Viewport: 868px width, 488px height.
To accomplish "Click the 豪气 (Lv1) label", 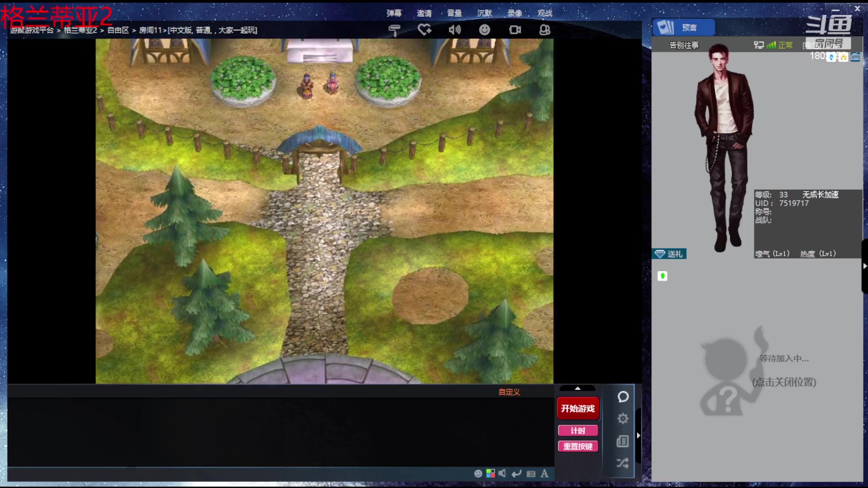I will [x=772, y=254].
